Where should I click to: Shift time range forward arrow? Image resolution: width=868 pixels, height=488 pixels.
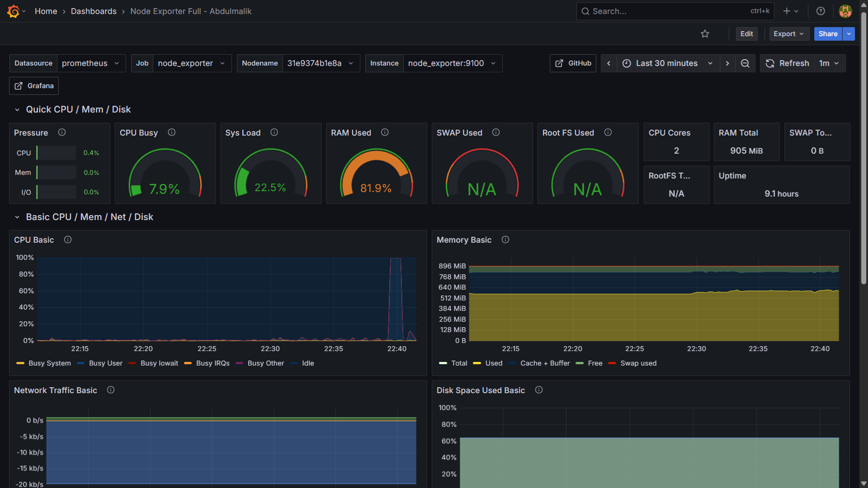tap(727, 63)
